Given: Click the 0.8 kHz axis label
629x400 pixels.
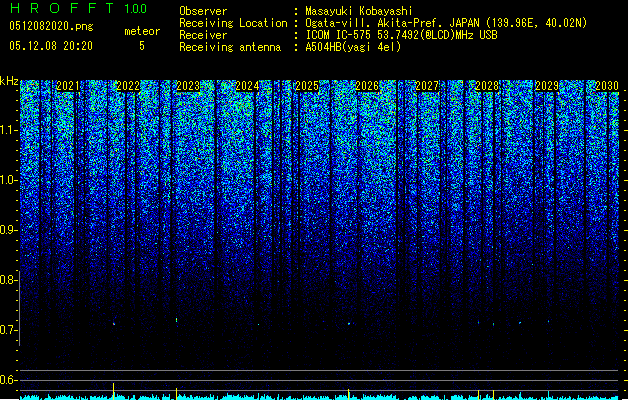Looking at the screenshot, I should pyautogui.click(x=9, y=280).
